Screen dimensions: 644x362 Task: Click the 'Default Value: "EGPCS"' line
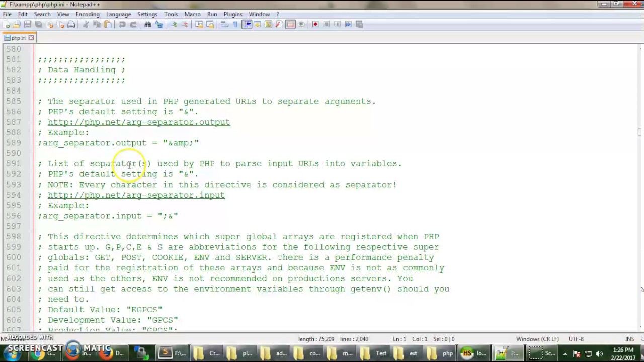click(x=100, y=309)
